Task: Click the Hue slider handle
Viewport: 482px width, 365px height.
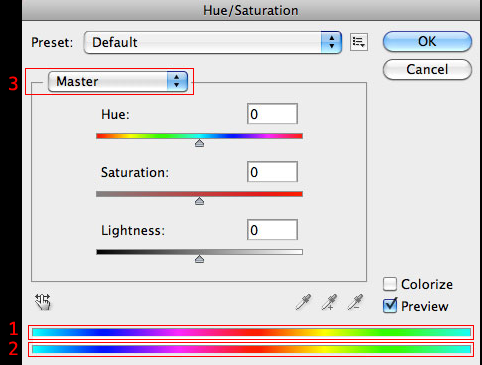Action: [x=199, y=143]
